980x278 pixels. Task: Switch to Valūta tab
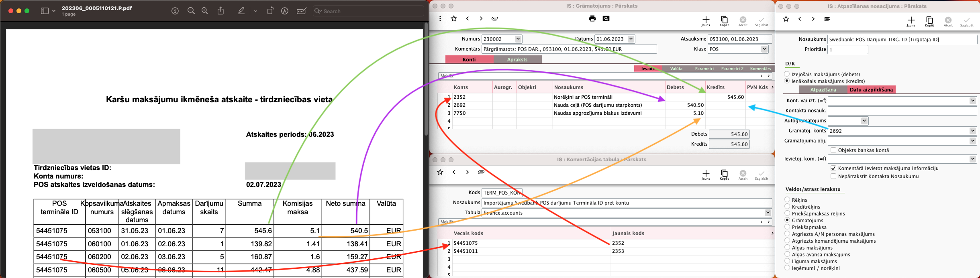676,69
